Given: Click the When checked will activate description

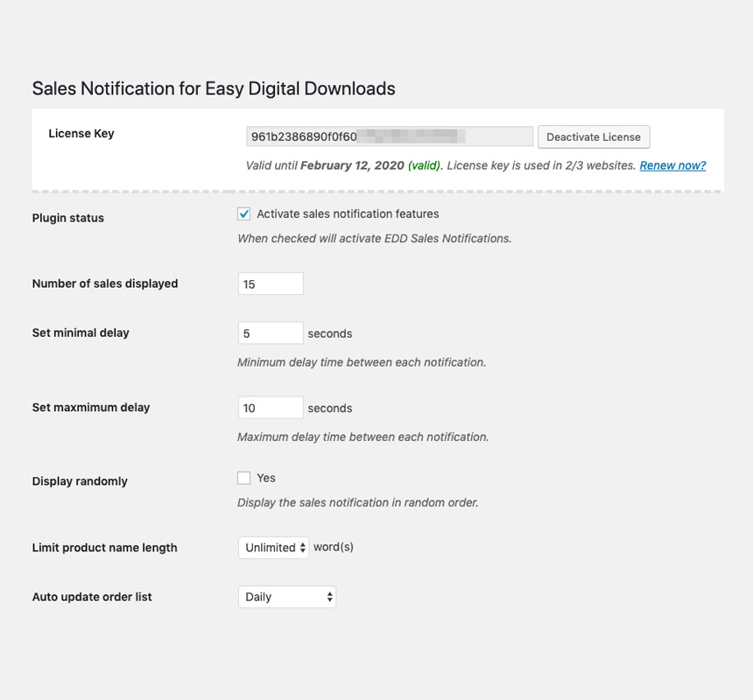Looking at the screenshot, I should point(375,239).
